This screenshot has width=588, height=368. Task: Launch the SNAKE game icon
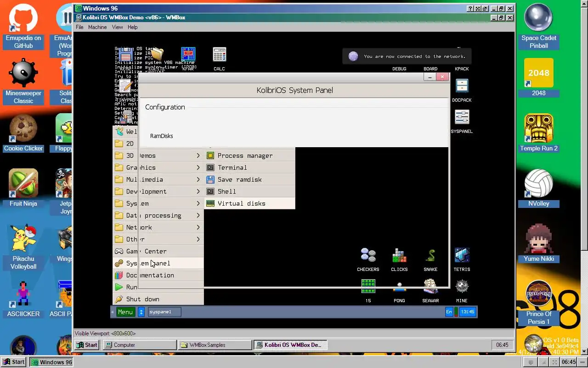(x=430, y=259)
